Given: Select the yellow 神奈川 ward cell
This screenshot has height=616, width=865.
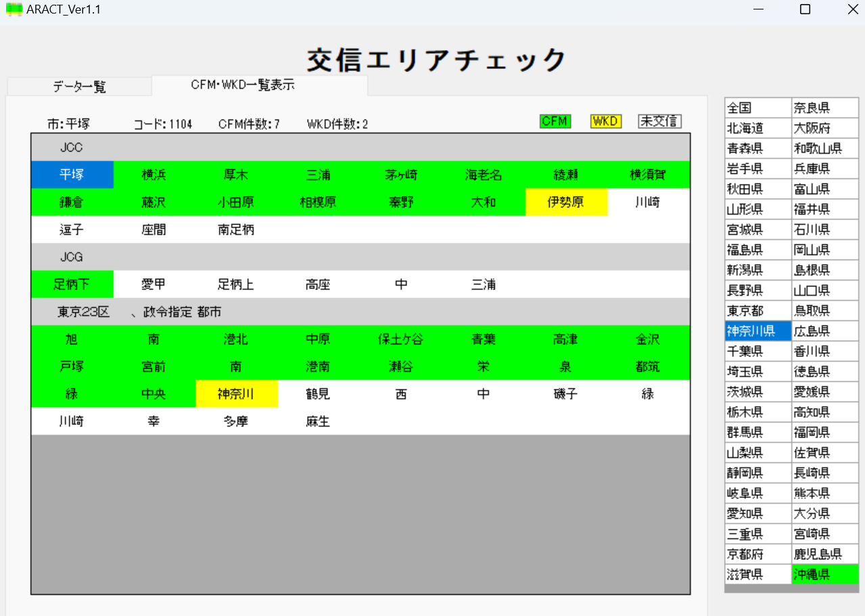Looking at the screenshot, I should pos(236,394).
